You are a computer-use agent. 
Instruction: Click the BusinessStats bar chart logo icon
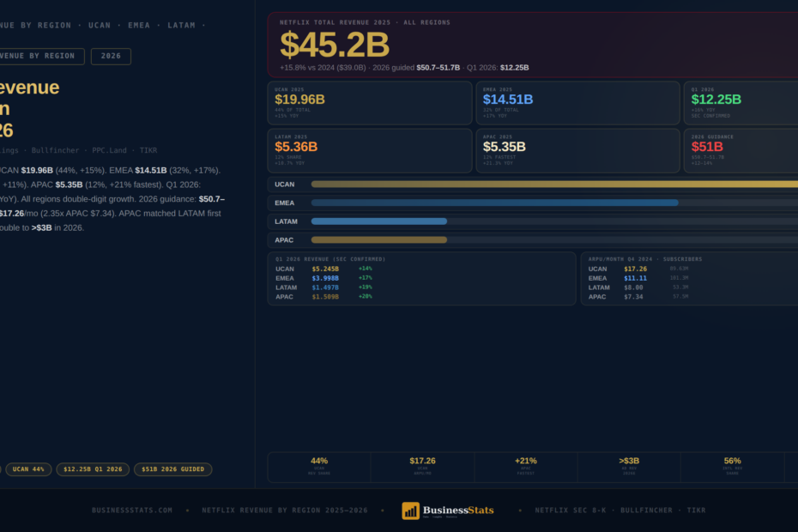tap(411, 511)
